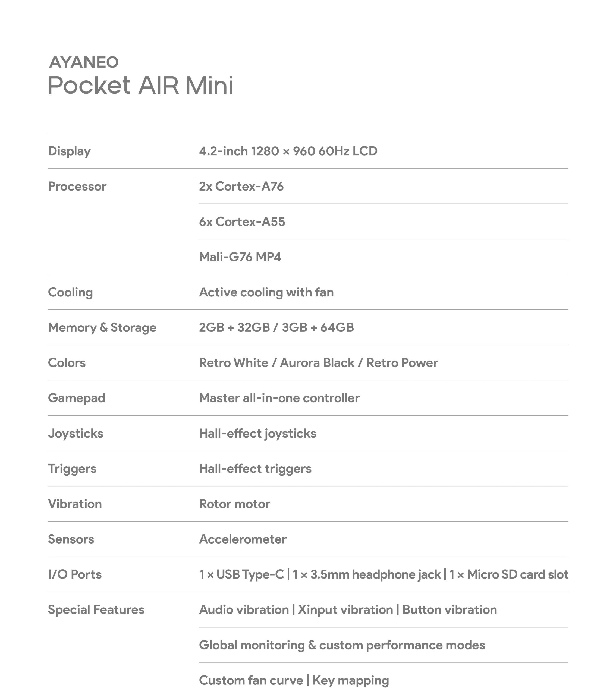616x695 pixels.
Task: Select the 2x Cortex-A76 entry
Action: (x=241, y=186)
